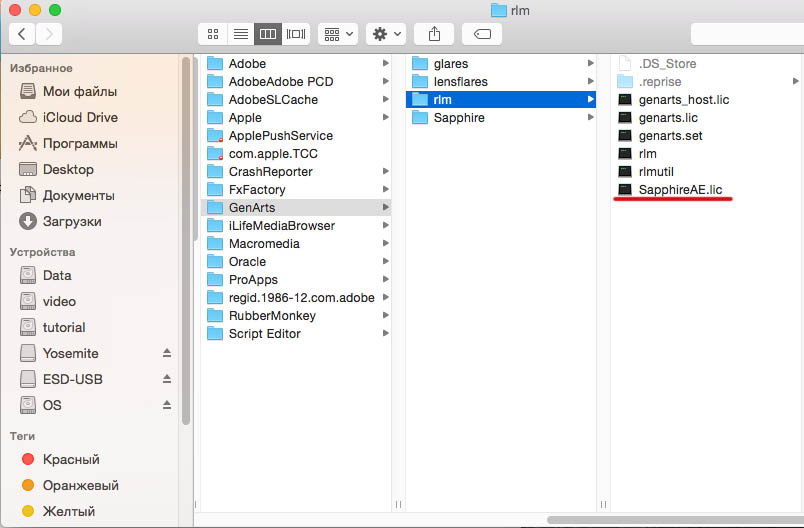Select the AdobeAdobe PCD folder
This screenshot has width=804, height=528.
[296, 82]
